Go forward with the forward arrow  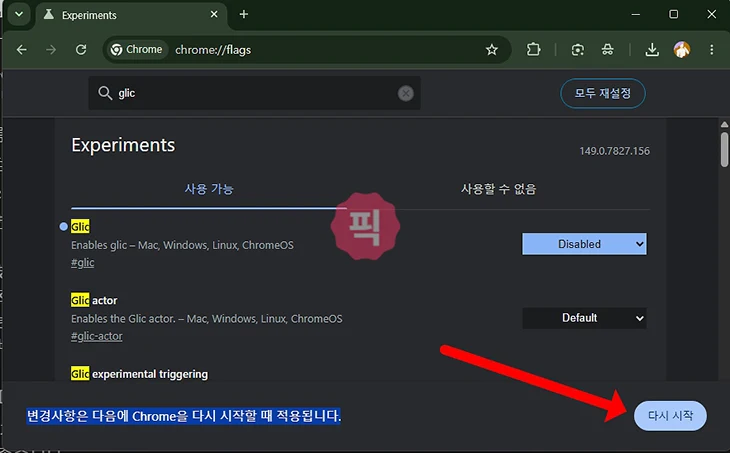click(x=51, y=49)
